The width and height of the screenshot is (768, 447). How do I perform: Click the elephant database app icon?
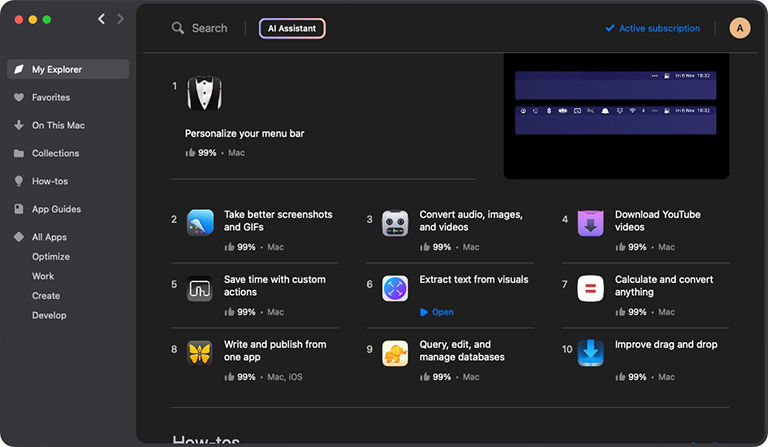click(395, 353)
